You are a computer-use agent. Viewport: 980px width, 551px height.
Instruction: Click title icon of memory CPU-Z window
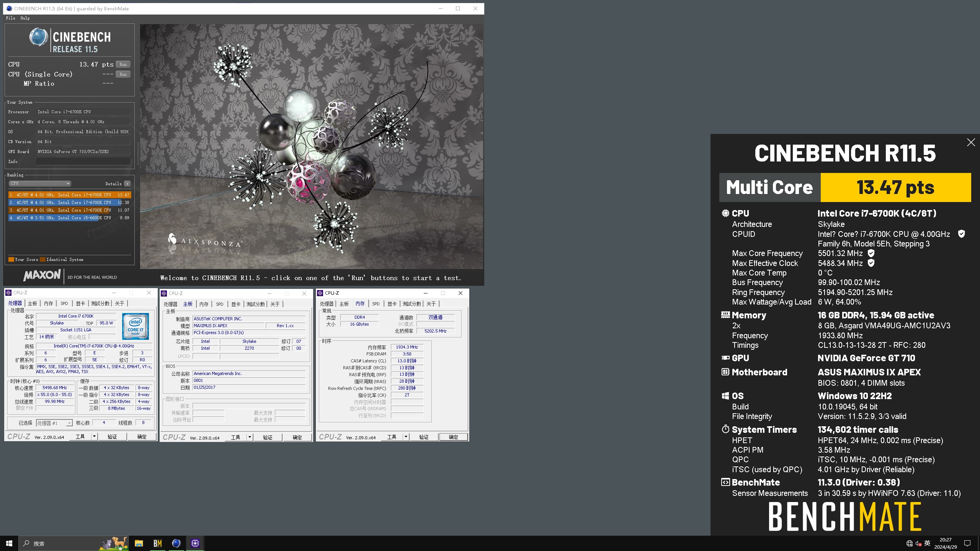320,293
